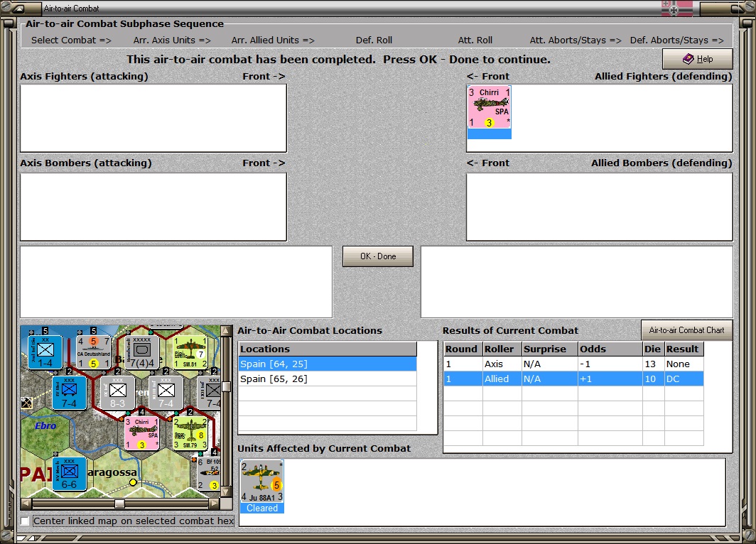
Task: Click the empty Axis Bombers attacking box
Action: pyautogui.click(x=153, y=207)
